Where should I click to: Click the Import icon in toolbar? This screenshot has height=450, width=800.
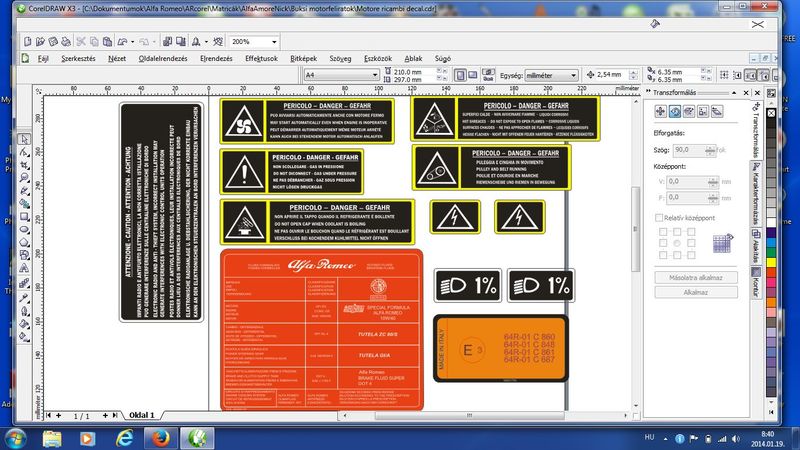pyautogui.click(x=167, y=41)
